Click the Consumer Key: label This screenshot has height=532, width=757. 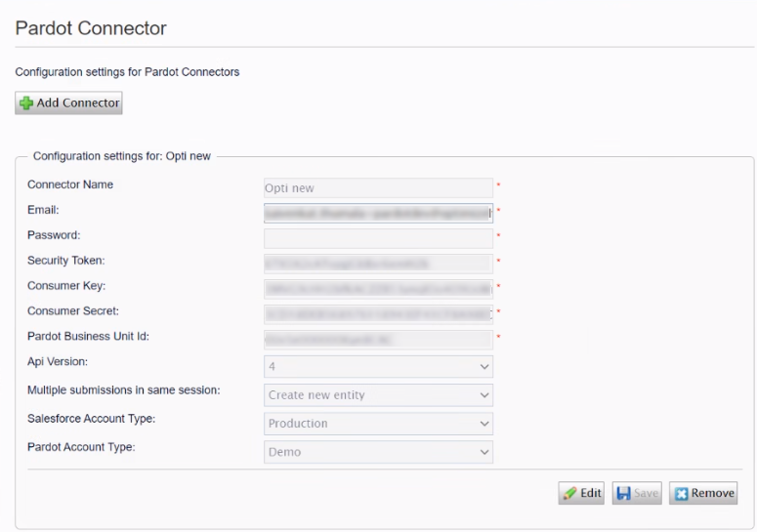(x=66, y=286)
